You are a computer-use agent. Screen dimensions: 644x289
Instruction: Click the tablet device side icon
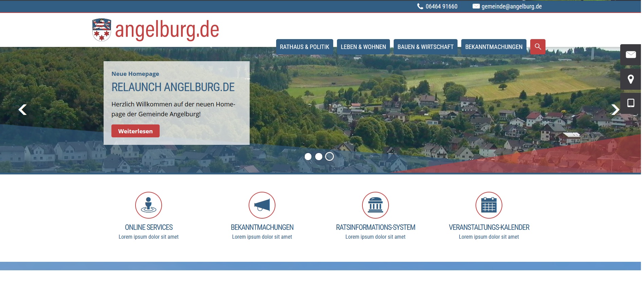tap(630, 103)
